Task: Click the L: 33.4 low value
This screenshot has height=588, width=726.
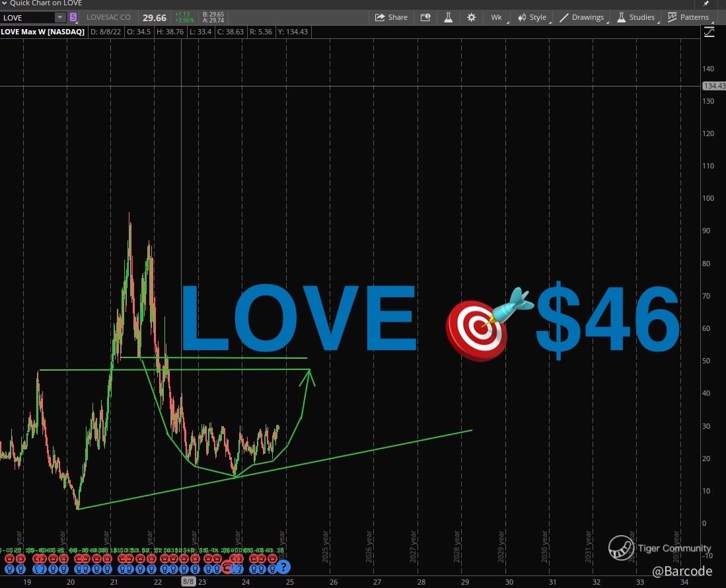Action: (x=200, y=32)
